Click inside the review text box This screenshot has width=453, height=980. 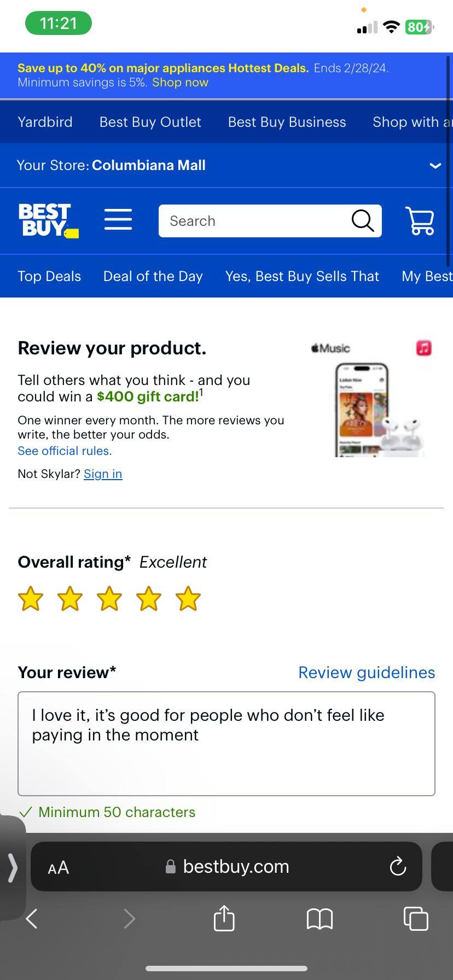(x=226, y=744)
